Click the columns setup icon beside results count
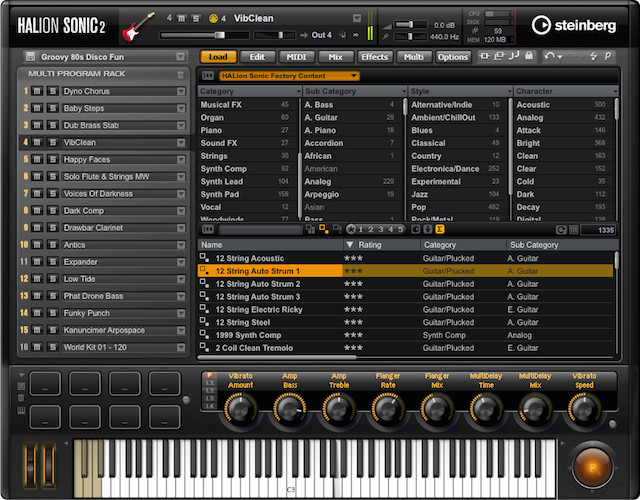640x500 pixels. click(x=573, y=230)
